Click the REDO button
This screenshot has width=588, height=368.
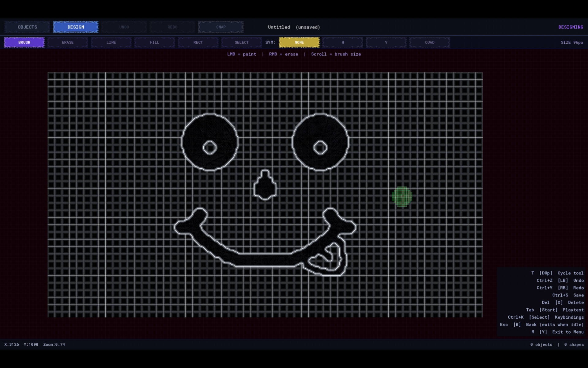pyautogui.click(x=172, y=27)
